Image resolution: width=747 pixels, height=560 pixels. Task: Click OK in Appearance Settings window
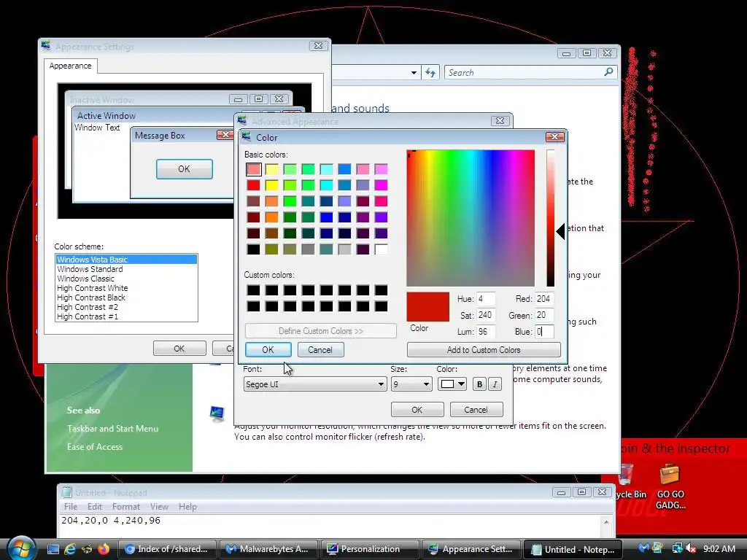tap(179, 348)
